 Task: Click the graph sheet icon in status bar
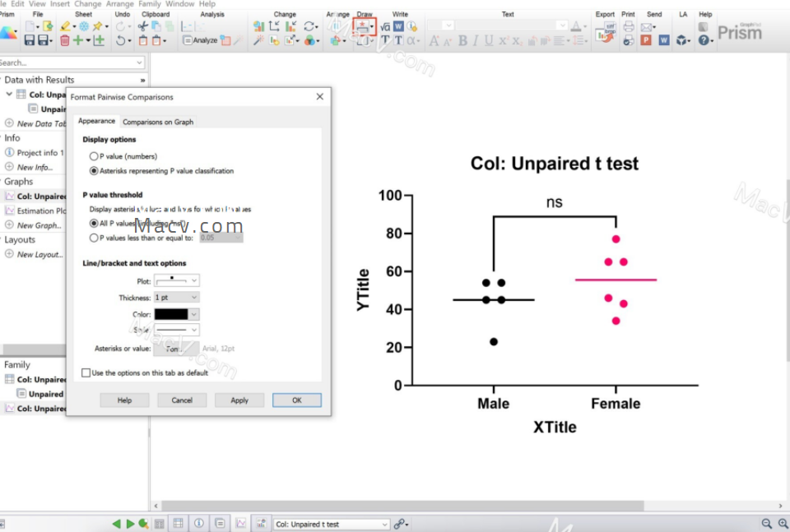(x=241, y=524)
